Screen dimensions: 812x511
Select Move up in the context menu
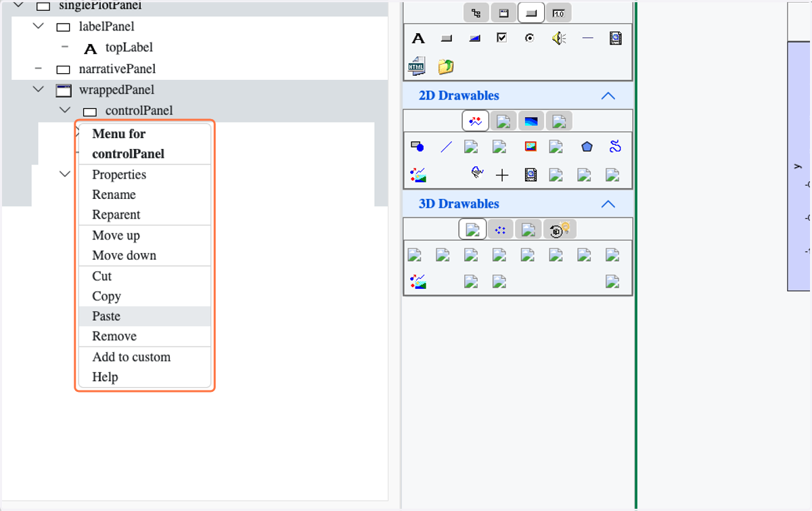pos(145,236)
